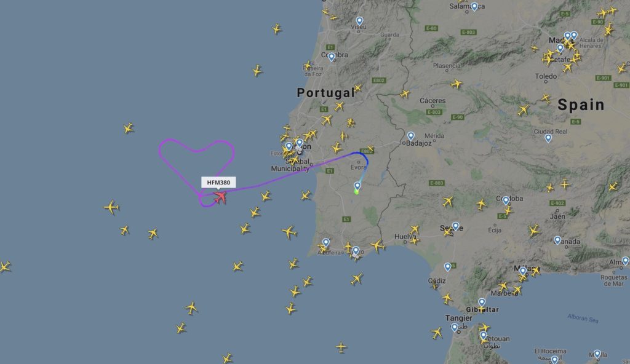The width and height of the screenshot is (630, 364).
Task: Select the airport pin at Córdoba
Action: point(506,200)
